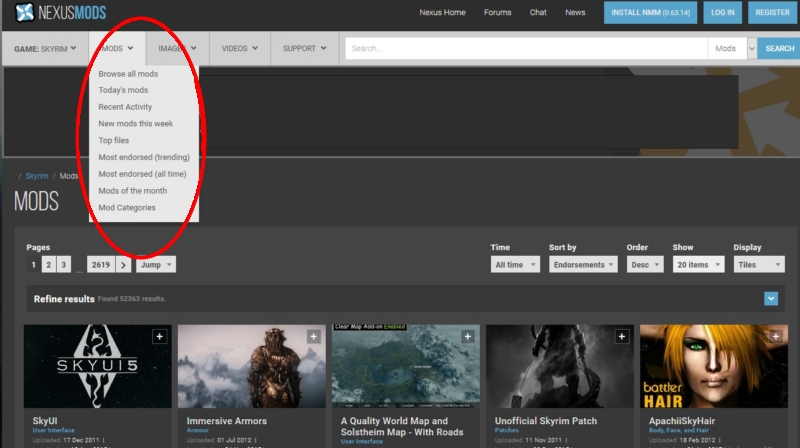
Task: Open Unofficial Skyrim Patch title link
Action: [545, 421]
